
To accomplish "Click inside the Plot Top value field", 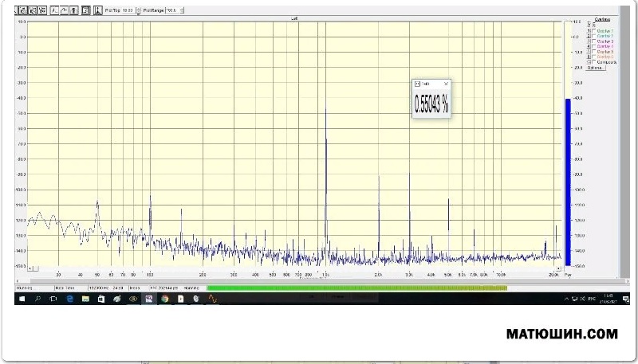I will point(128,11).
